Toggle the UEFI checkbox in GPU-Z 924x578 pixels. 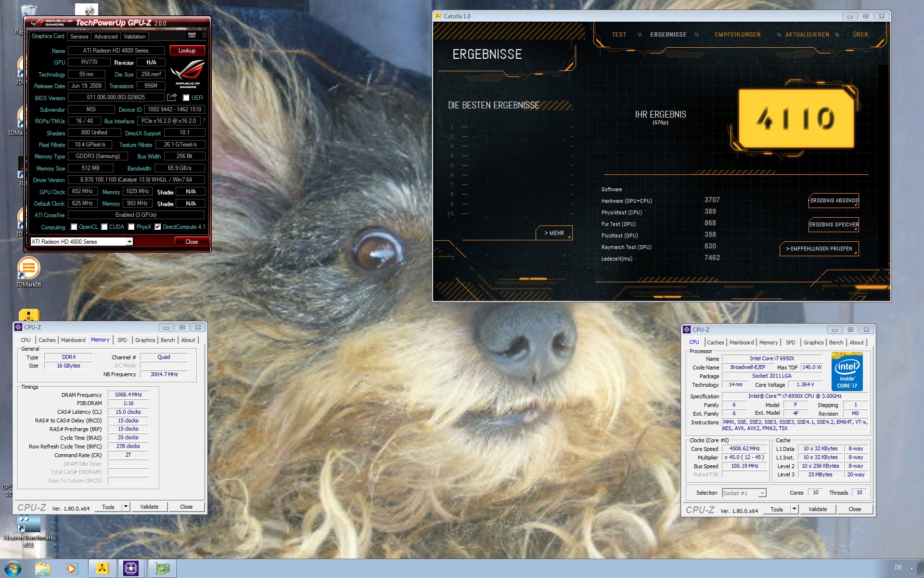[186, 98]
